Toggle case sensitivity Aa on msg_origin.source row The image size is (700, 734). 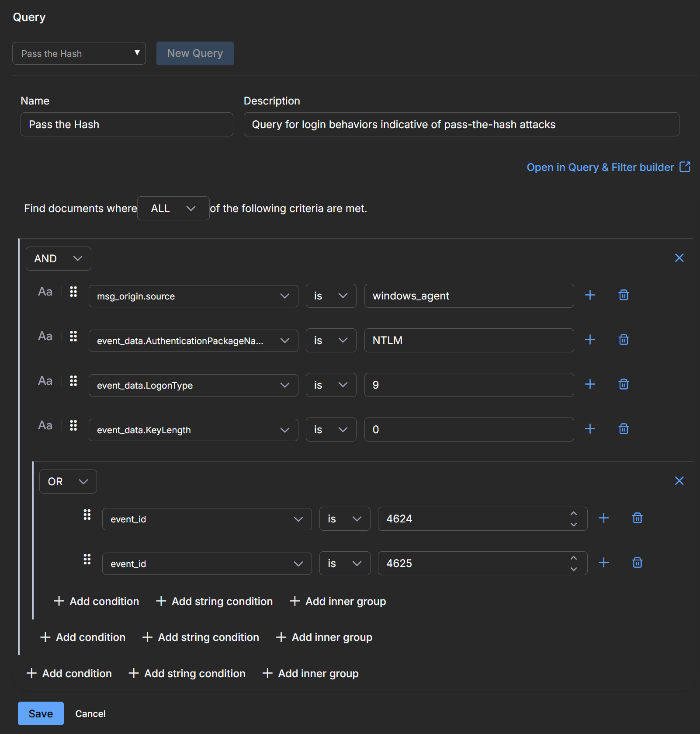click(45, 292)
